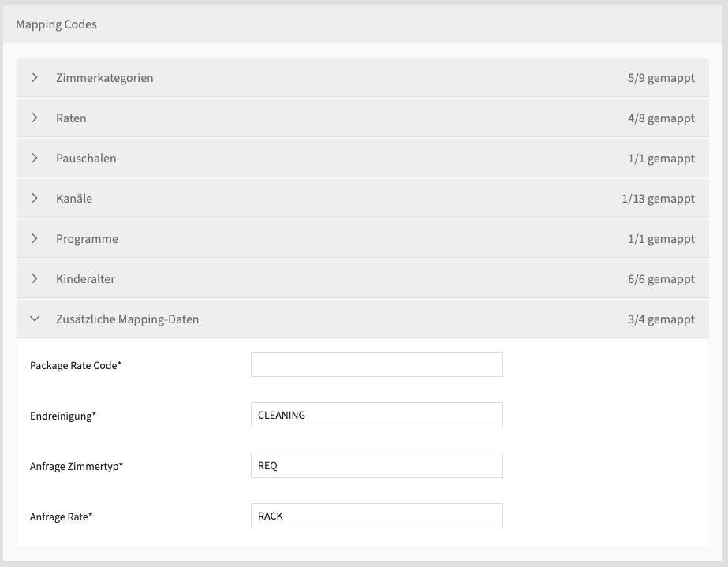This screenshot has width=728, height=567.
Task: Click the 'Kinderalter' section title
Action: pyautogui.click(x=85, y=279)
